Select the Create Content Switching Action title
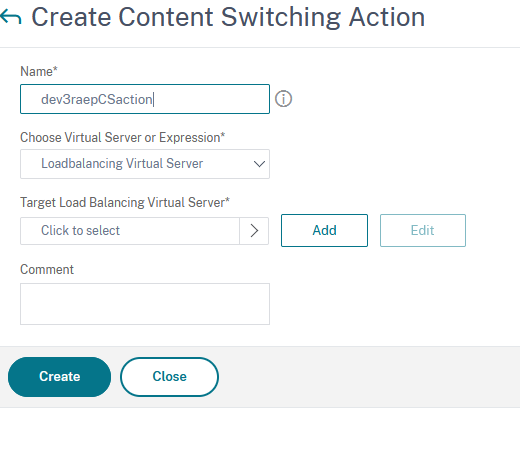Screen dimensions: 520x449 pos(228,17)
